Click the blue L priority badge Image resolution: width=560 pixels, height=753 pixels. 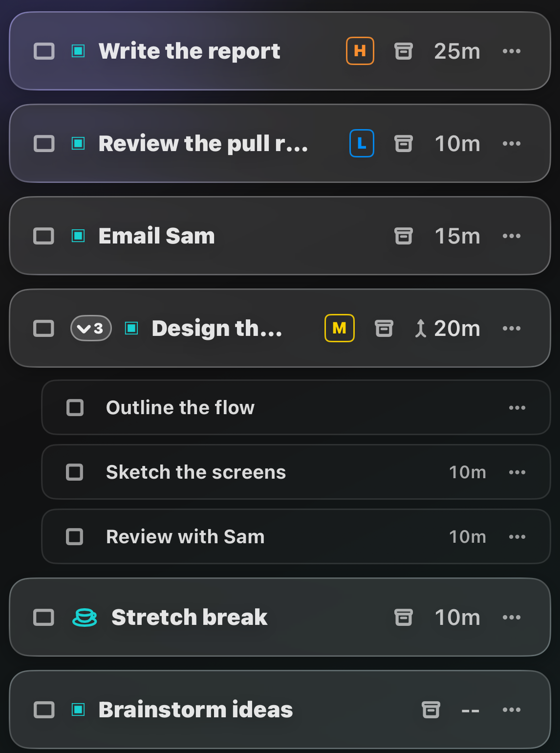tap(362, 143)
